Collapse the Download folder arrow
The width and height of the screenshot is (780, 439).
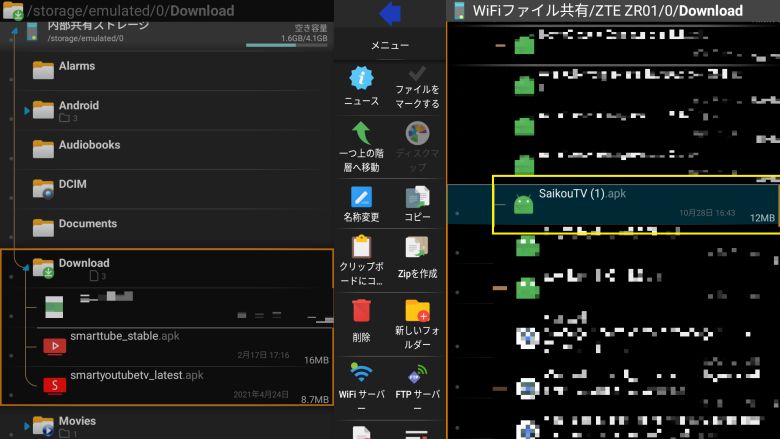pyautogui.click(x=26, y=268)
